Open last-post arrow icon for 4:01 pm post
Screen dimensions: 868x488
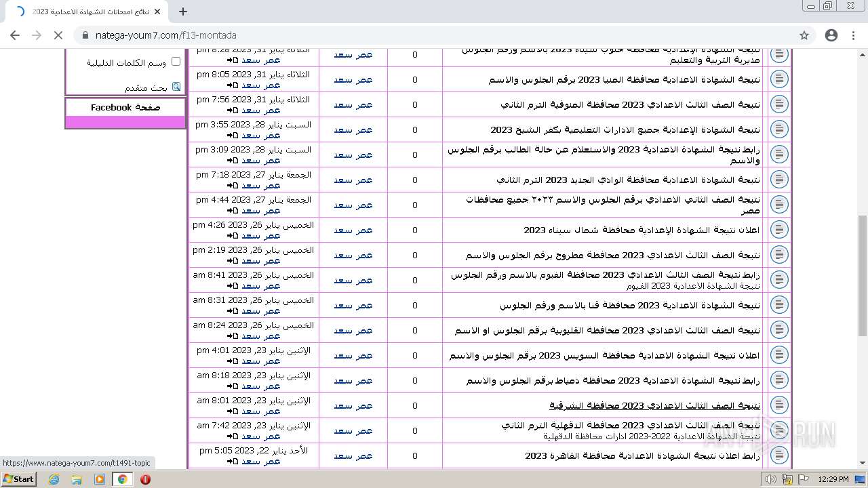(232, 361)
